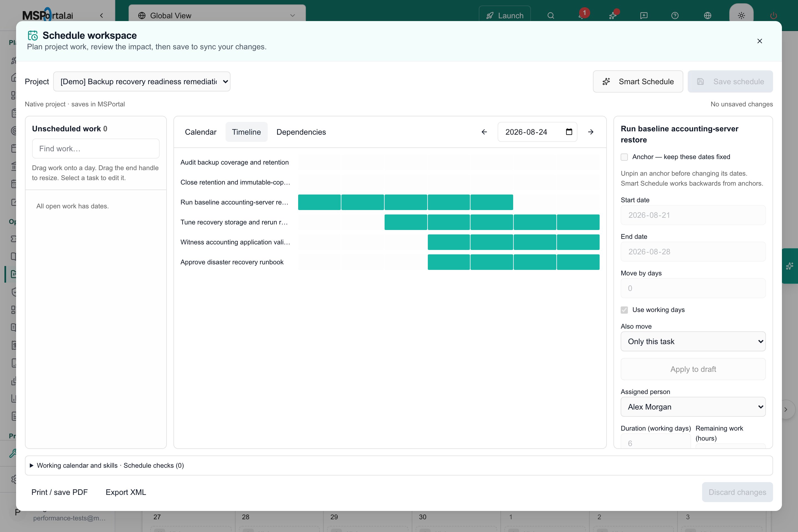
Task: Select Run baseline accounting-server re… row label
Action: click(234, 203)
